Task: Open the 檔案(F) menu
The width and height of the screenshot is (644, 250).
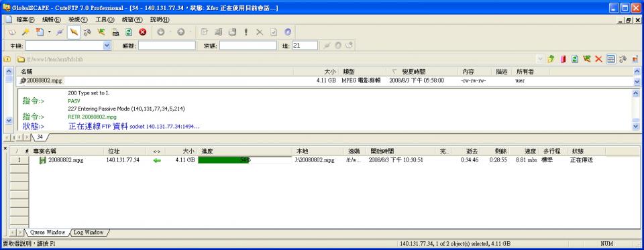Action: (25, 19)
